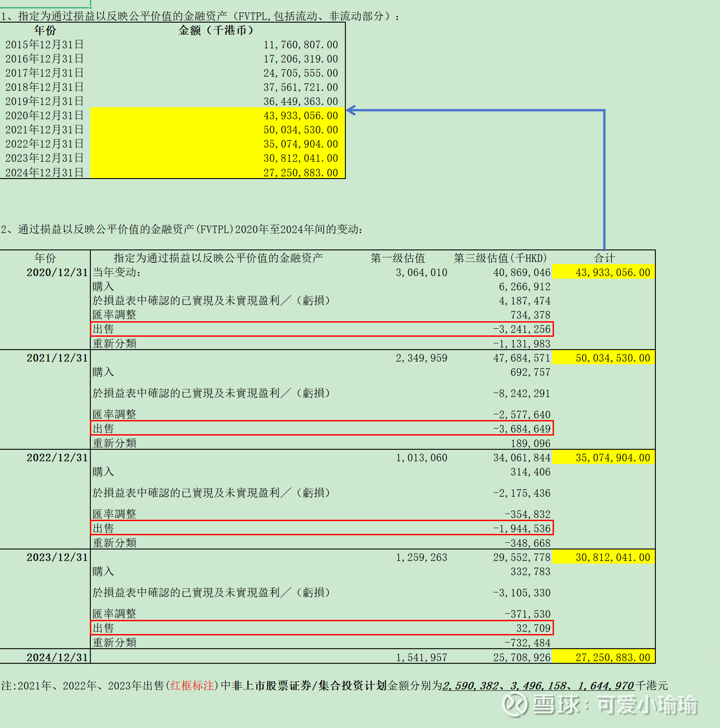Click the loss value -8,242,291
Viewport: 720px width, 728px height.
pos(522,393)
